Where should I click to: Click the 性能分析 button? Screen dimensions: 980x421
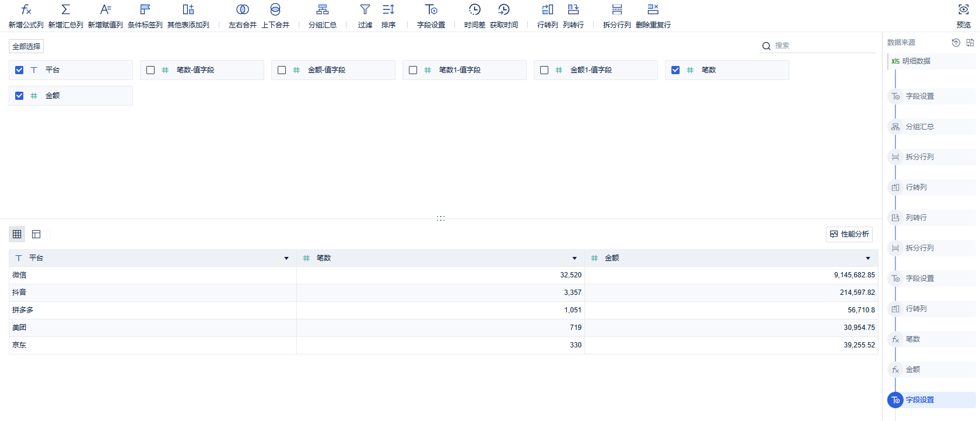(849, 234)
